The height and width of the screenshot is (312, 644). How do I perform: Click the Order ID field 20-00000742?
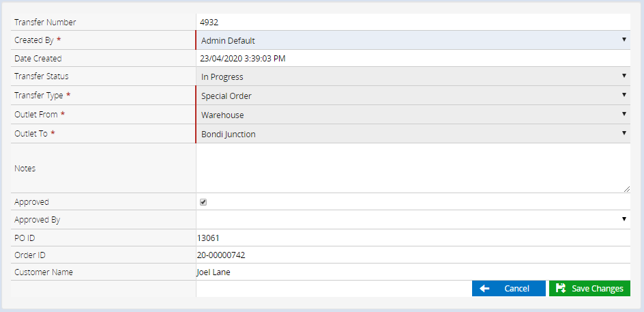pyautogui.click(x=413, y=255)
